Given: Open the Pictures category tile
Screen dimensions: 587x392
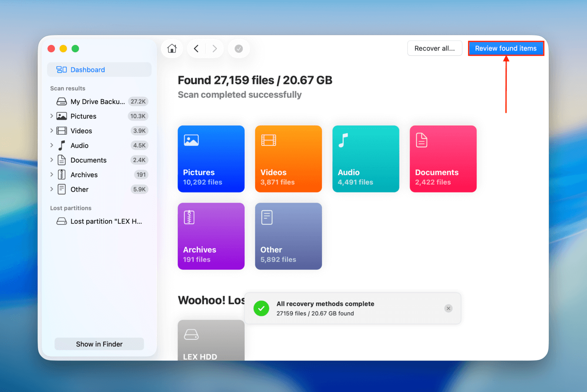Looking at the screenshot, I should point(211,159).
